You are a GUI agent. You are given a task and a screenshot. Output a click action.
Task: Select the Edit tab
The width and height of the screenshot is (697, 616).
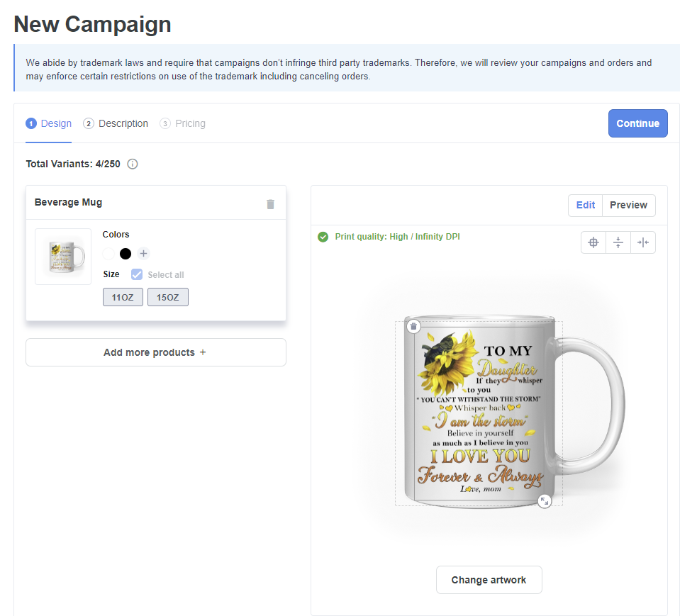[585, 205]
